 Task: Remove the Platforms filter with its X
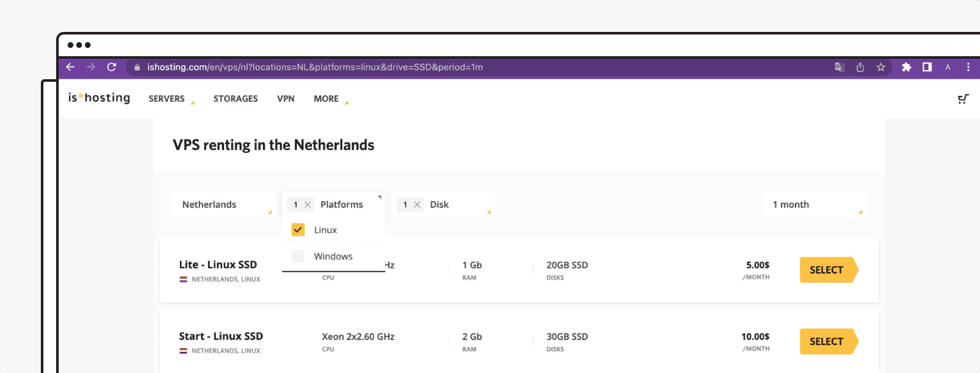click(309, 204)
